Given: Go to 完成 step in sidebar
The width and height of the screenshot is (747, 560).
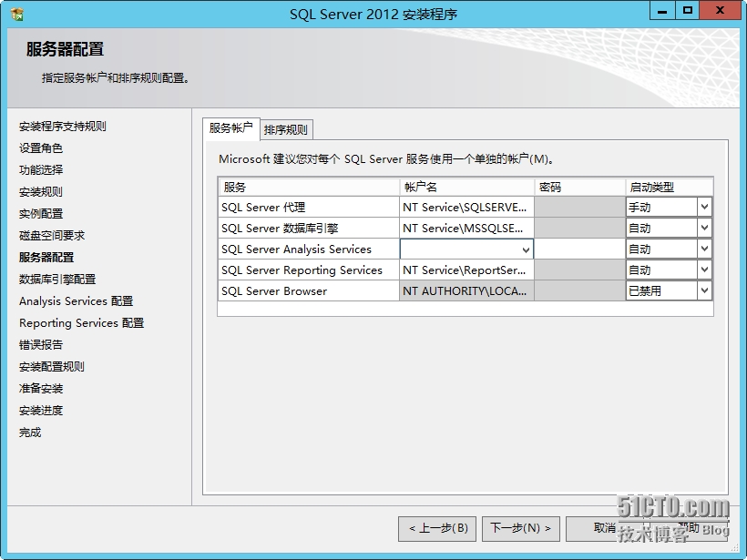Looking at the screenshot, I should (x=30, y=433).
